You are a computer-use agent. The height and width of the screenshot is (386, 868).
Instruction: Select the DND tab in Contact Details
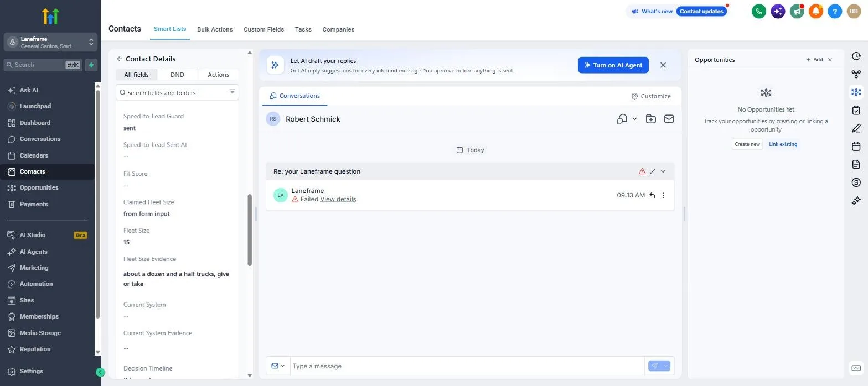point(177,75)
